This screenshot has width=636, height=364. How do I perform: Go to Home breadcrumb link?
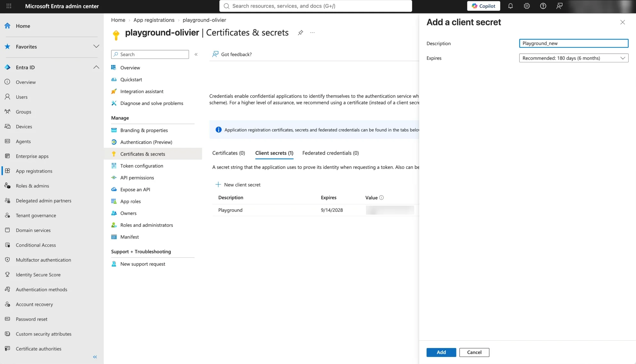coord(118,20)
